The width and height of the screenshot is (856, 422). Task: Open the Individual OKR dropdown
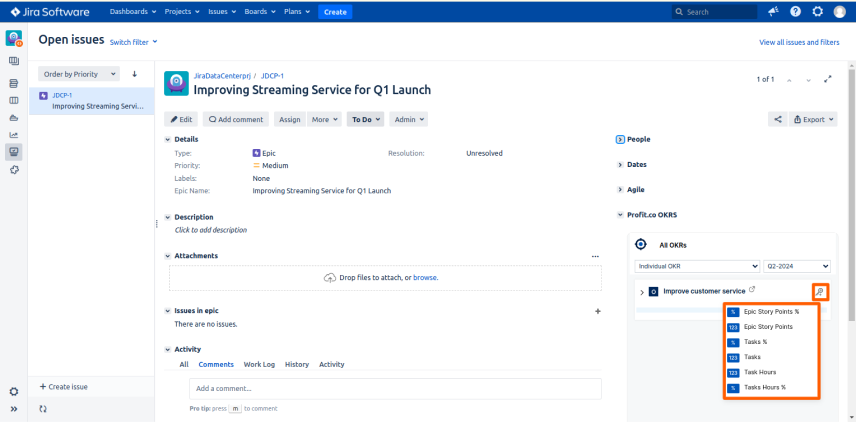tap(697, 266)
